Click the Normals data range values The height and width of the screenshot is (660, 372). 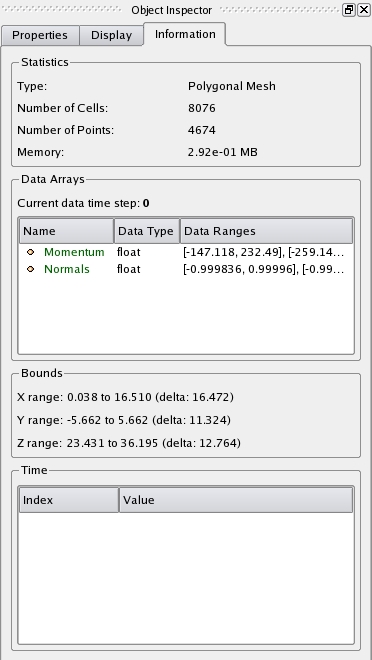pos(264,269)
